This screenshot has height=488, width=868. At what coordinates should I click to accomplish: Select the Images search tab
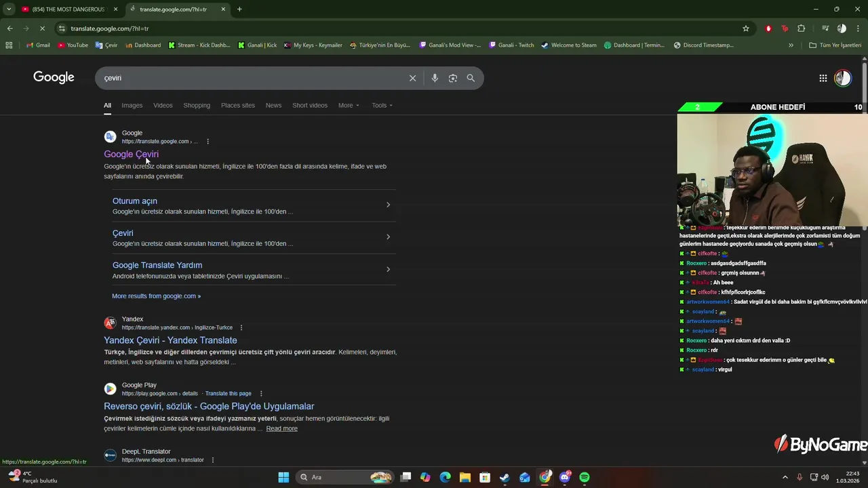pyautogui.click(x=132, y=105)
